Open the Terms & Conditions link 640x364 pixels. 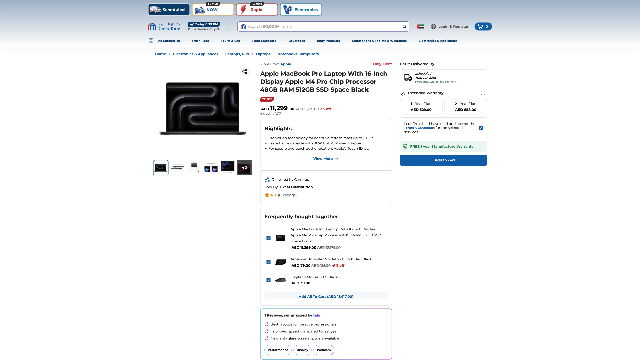pos(419,128)
